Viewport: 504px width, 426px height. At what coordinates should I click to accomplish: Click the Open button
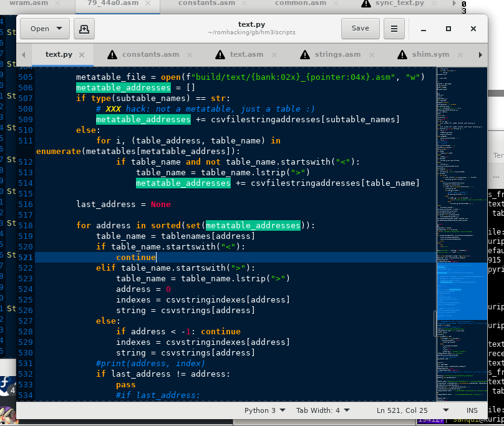(45, 29)
